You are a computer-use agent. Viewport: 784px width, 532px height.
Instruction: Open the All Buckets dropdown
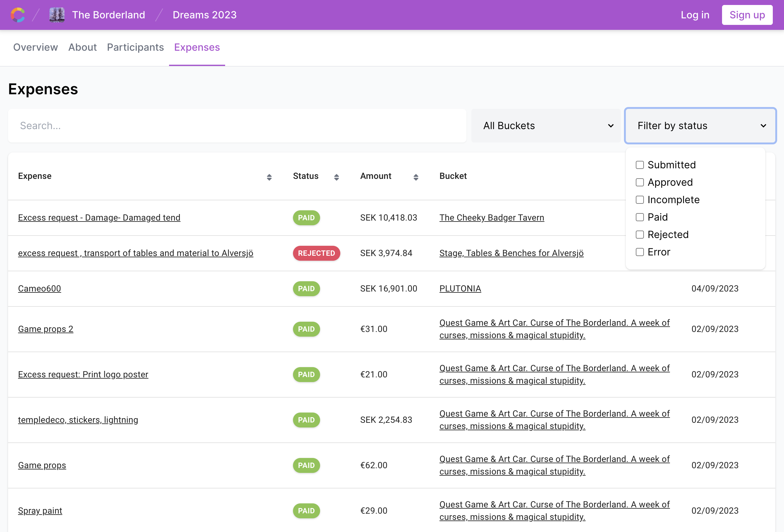(545, 126)
